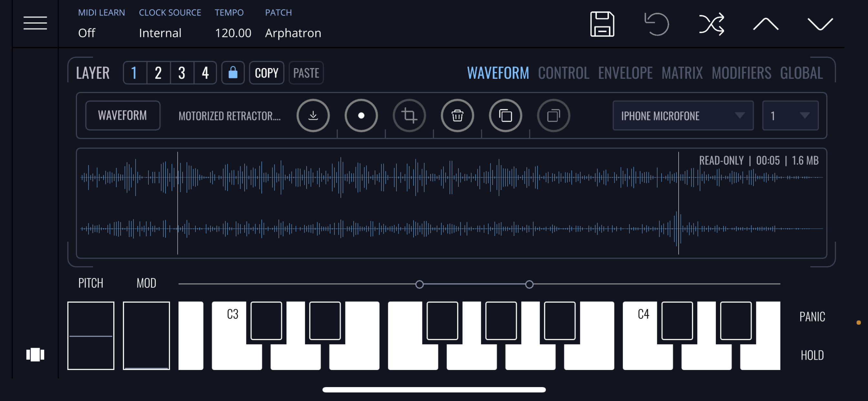The width and height of the screenshot is (868, 401).
Task: Hit the PANIC button
Action: point(812,316)
